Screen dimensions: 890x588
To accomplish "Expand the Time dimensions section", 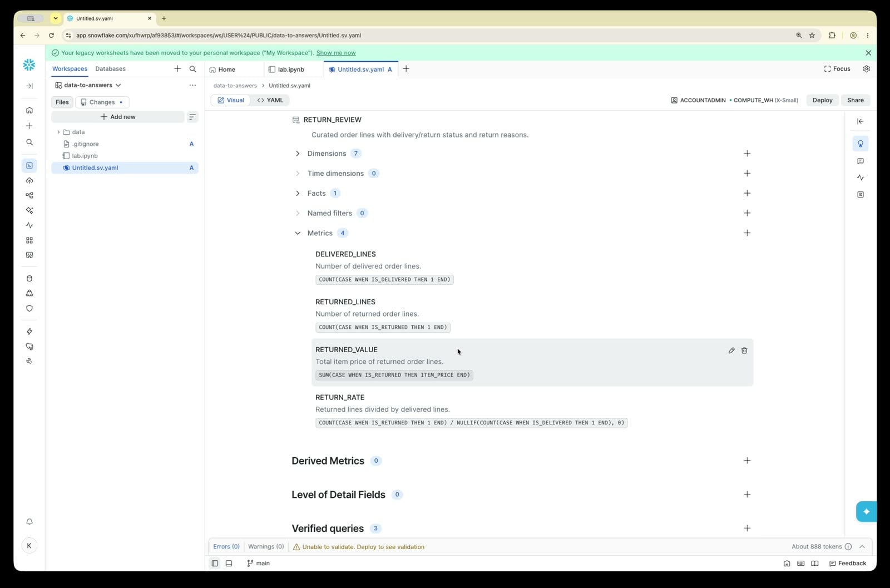I will tap(298, 174).
